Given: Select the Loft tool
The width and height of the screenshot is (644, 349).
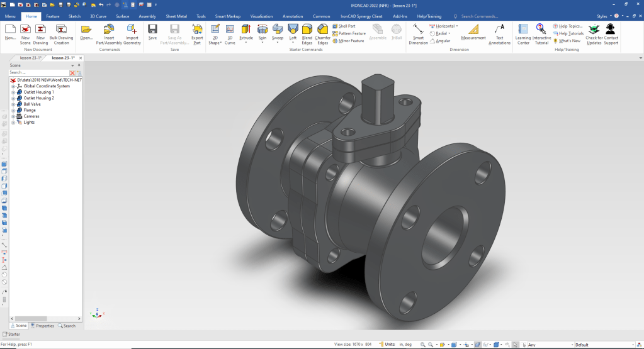Looking at the screenshot, I should pyautogui.click(x=293, y=29).
